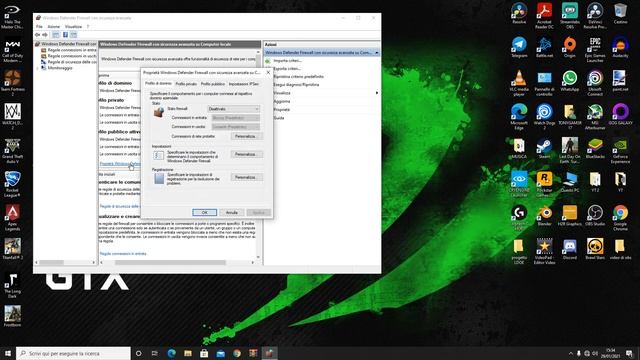Image resolution: width=640 pixels, height=360 pixels.
Task: Select Ubisoft Connect desktop icon
Action: coord(595,83)
